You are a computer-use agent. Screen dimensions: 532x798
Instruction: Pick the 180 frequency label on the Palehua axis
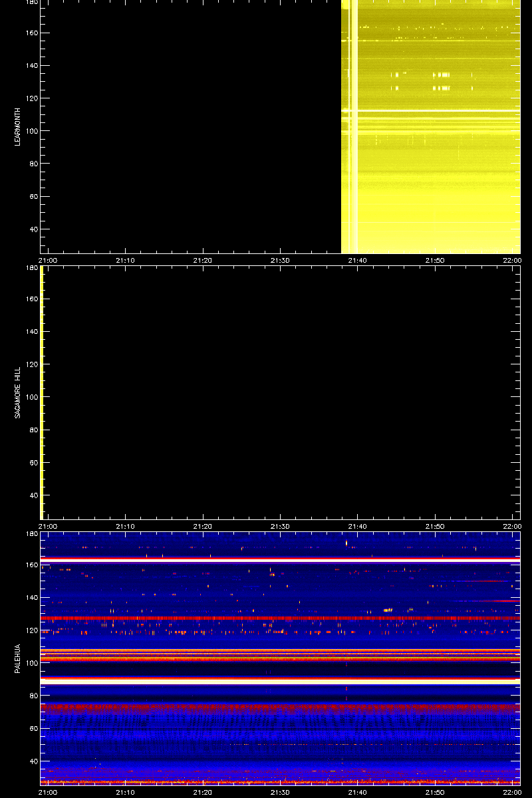31,534
